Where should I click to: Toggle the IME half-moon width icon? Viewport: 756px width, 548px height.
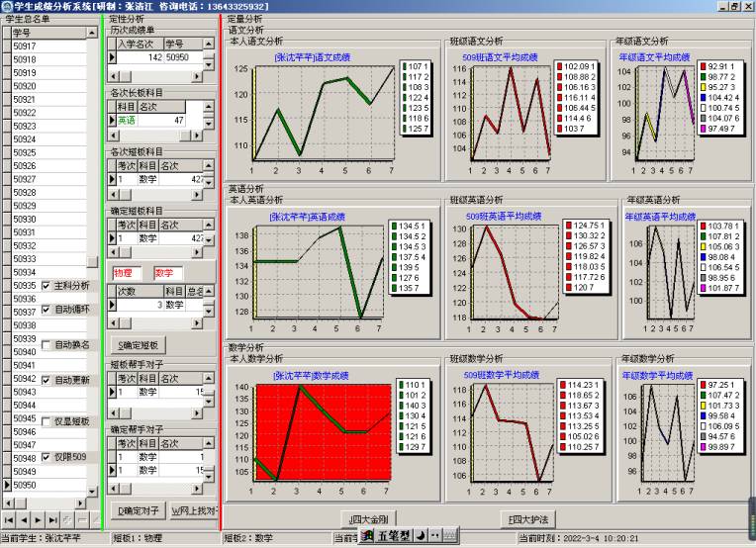point(422,536)
